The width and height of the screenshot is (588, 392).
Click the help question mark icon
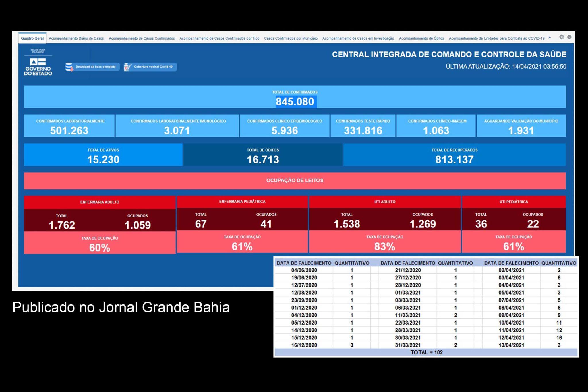coord(569,37)
